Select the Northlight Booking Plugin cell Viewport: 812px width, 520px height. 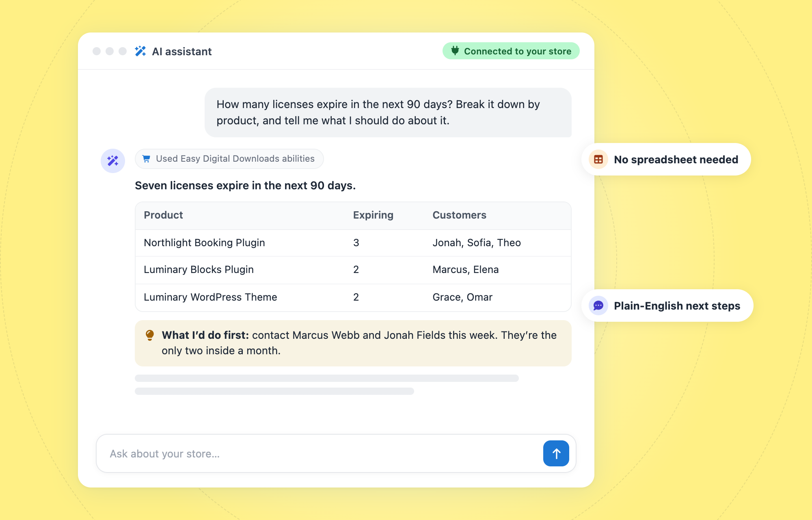coord(204,243)
